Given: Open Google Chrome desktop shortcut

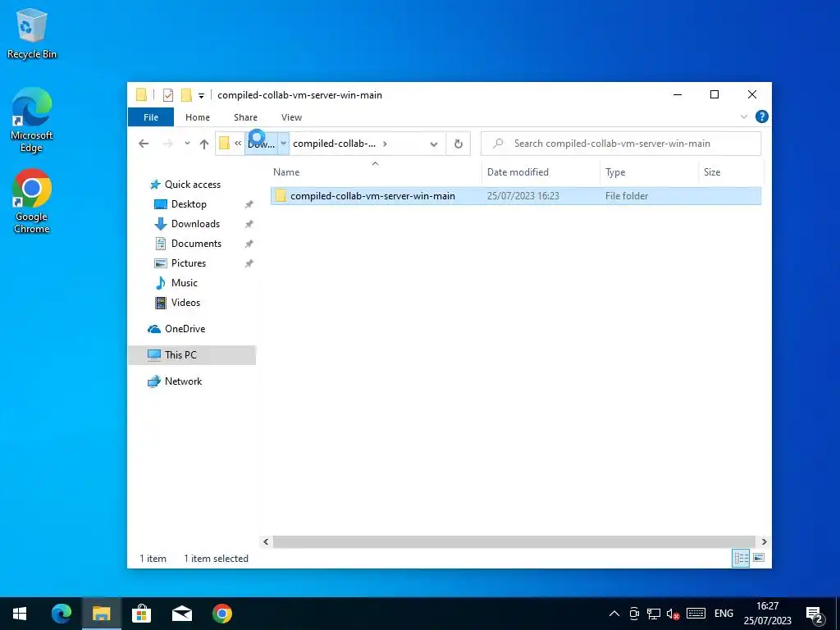Looking at the screenshot, I should click(32, 202).
